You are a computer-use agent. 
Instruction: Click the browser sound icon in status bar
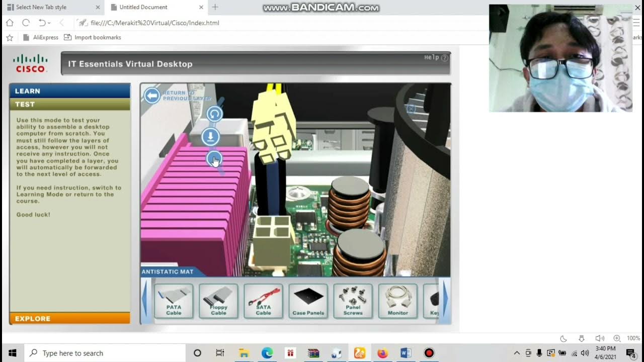600,338
